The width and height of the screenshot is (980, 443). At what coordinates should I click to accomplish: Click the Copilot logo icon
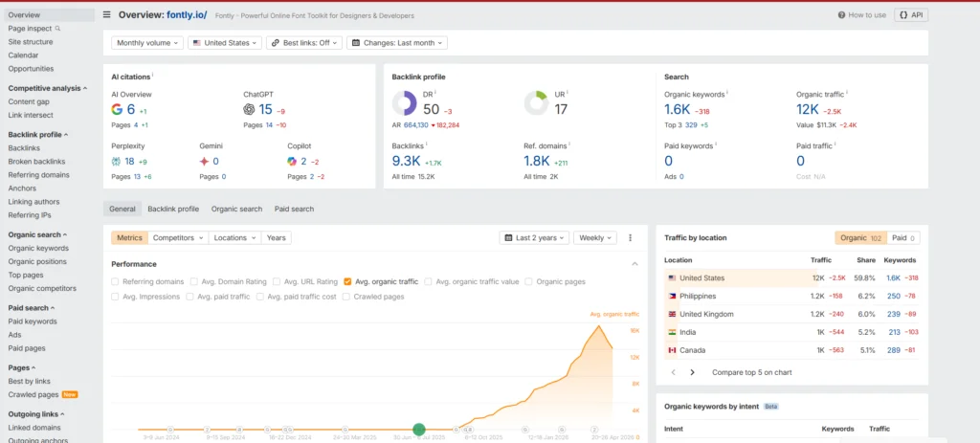click(x=292, y=161)
